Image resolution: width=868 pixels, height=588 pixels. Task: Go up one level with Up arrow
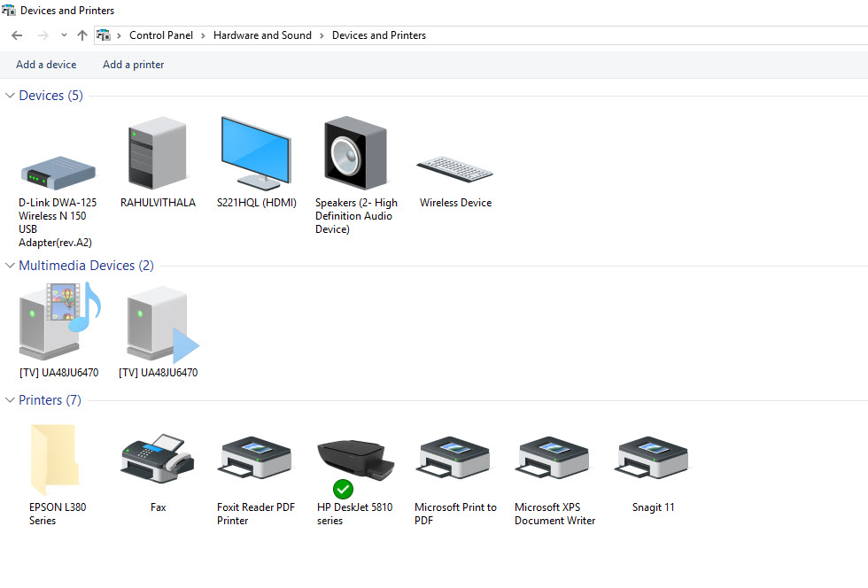(x=81, y=35)
